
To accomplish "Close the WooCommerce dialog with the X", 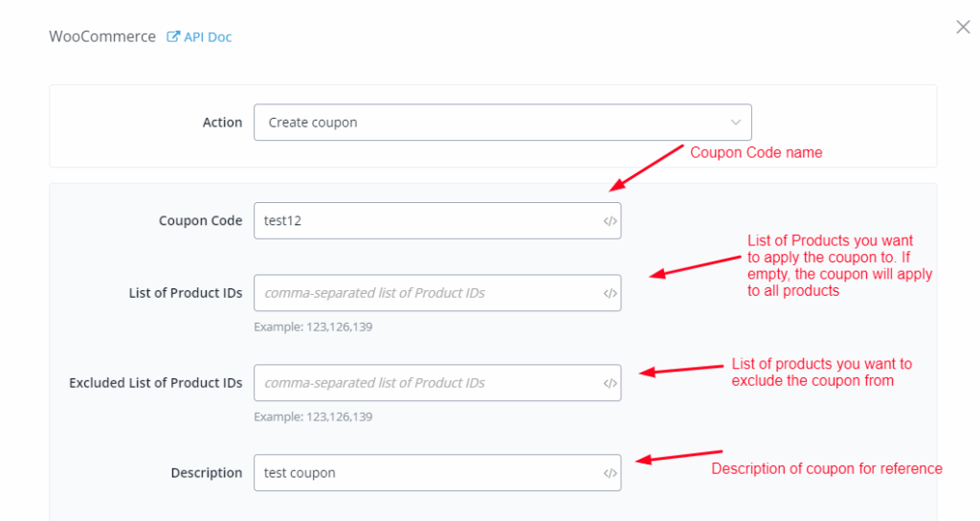I will tap(963, 27).
